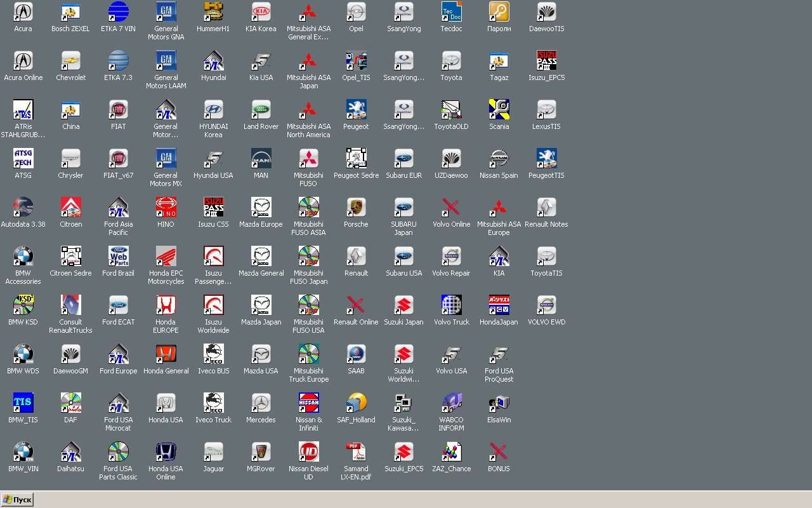Click the Chevrolet shortcut icon
812x508 pixels.
coord(70,60)
